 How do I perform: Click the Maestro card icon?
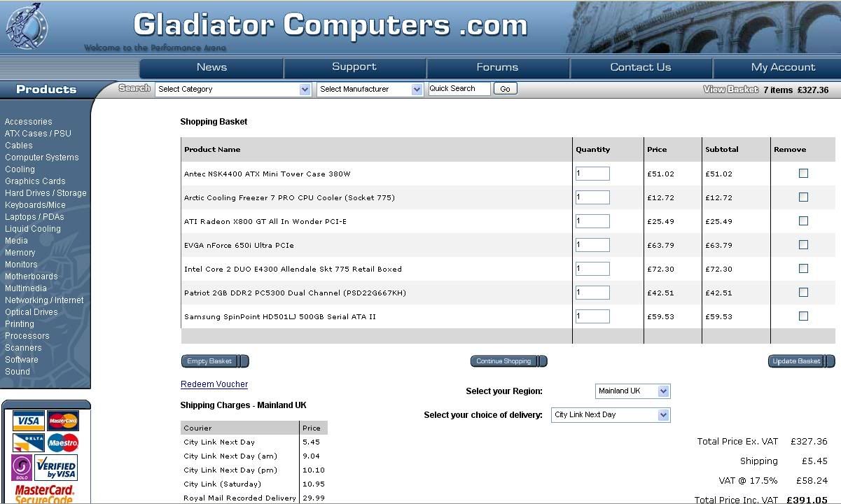pyautogui.click(x=63, y=443)
